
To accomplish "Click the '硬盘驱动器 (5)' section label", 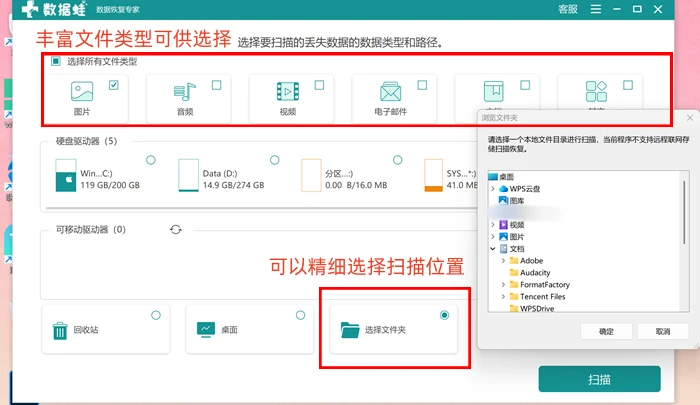I will 86,141.
